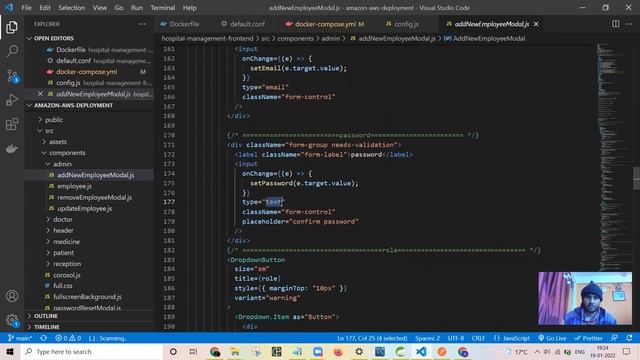This screenshot has height=360, width=640.
Task: Open the View menu
Action: coord(100,8)
